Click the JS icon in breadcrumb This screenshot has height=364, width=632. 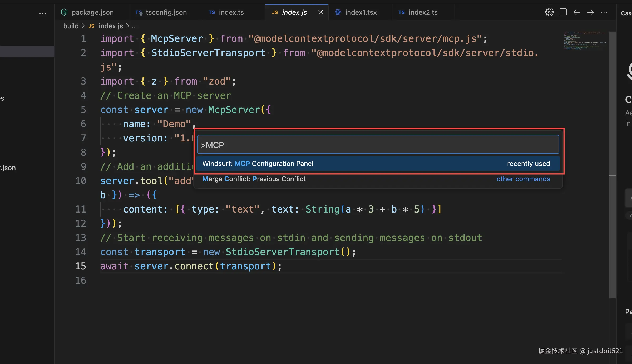coord(91,26)
